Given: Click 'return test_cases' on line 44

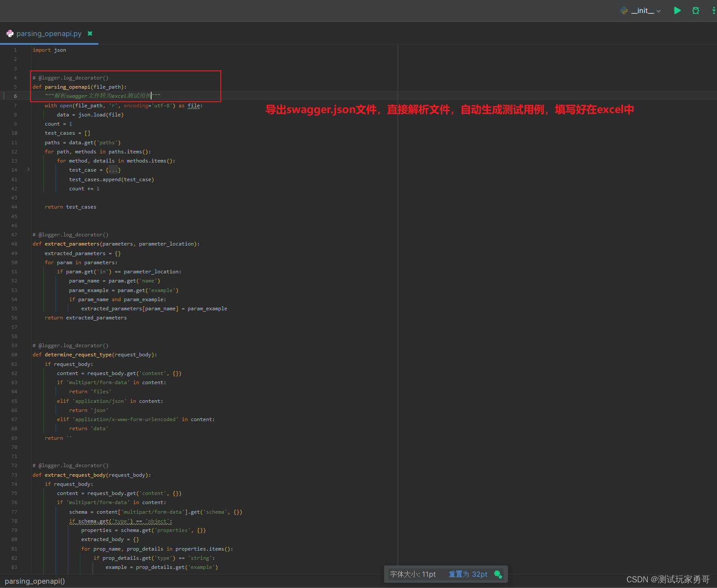Looking at the screenshot, I should coord(70,207).
